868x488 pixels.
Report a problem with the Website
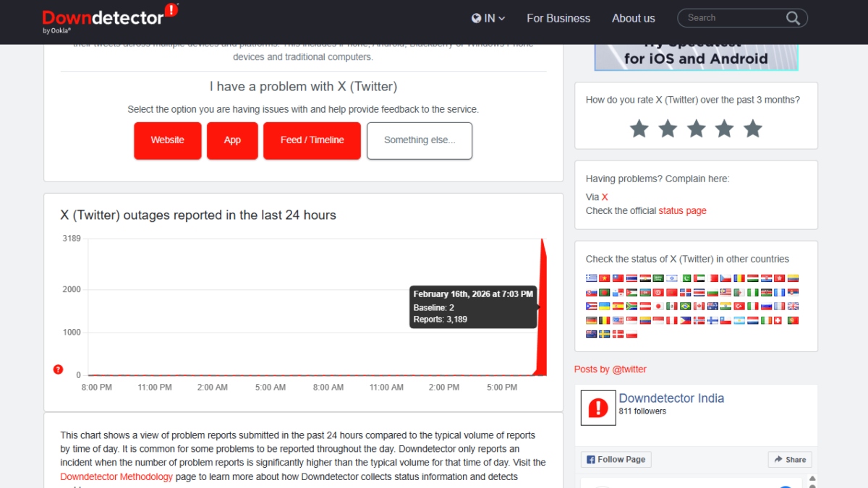pyautogui.click(x=167, y=140)
